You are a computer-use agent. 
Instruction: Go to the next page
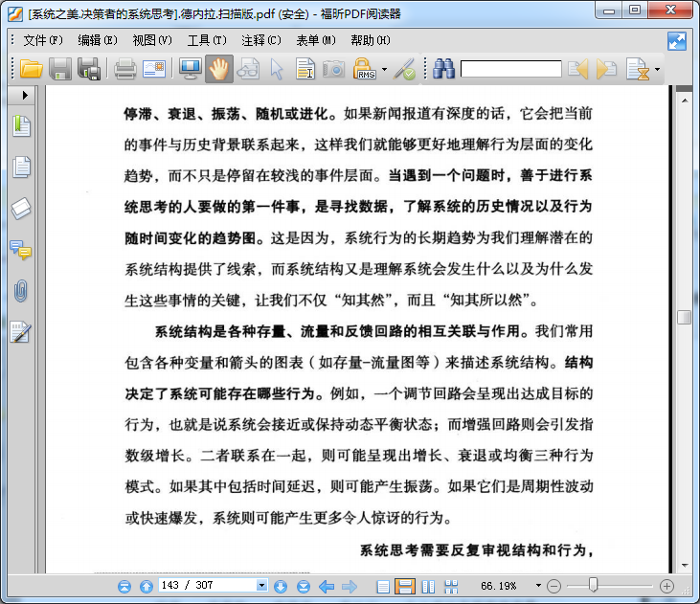pyautogui.click(x=281, y=586)
